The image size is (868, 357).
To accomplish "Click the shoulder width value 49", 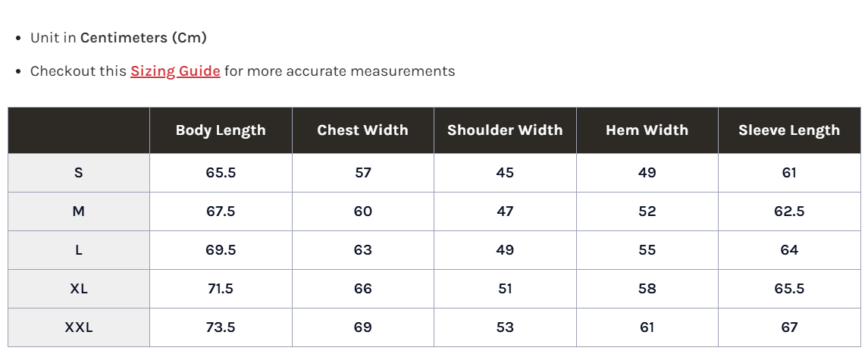I will [505, 250].
